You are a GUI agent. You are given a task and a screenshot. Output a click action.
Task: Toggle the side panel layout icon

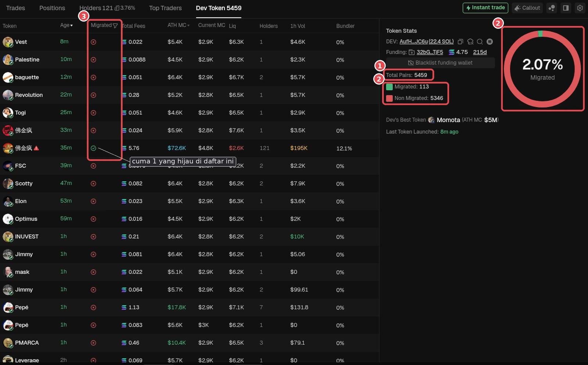click(566, 8)
